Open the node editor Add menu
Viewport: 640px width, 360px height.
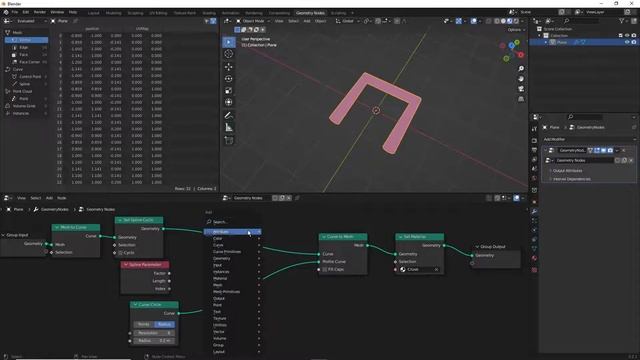[49, 198]
